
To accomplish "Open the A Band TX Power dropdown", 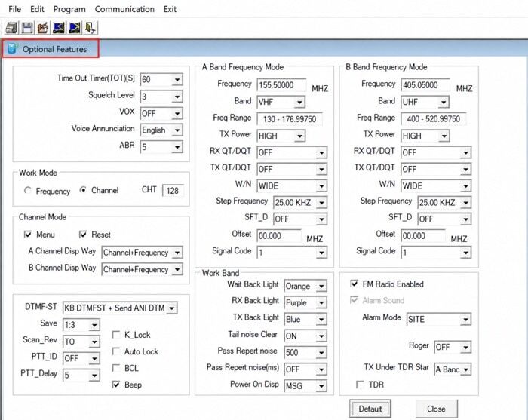I will click(281, 136).
